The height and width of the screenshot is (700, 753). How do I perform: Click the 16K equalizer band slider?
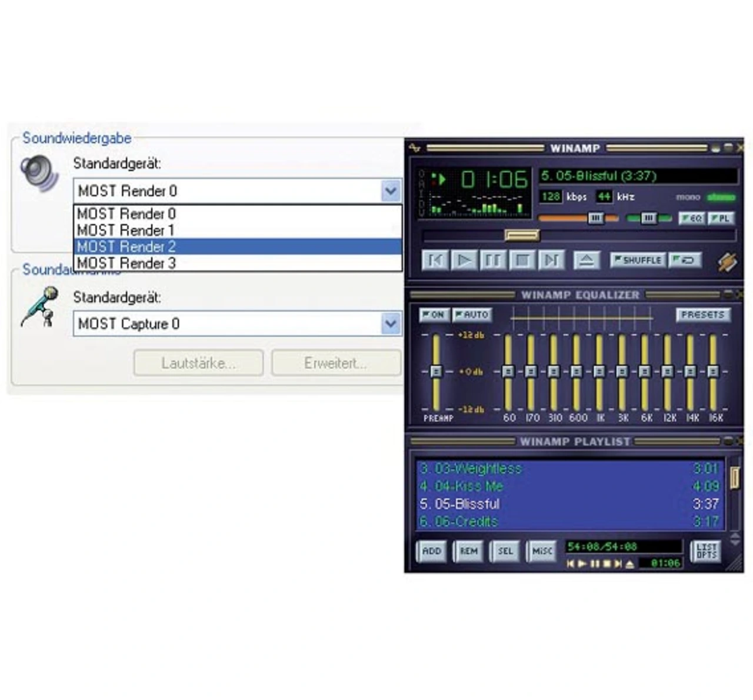pos(713,372)
